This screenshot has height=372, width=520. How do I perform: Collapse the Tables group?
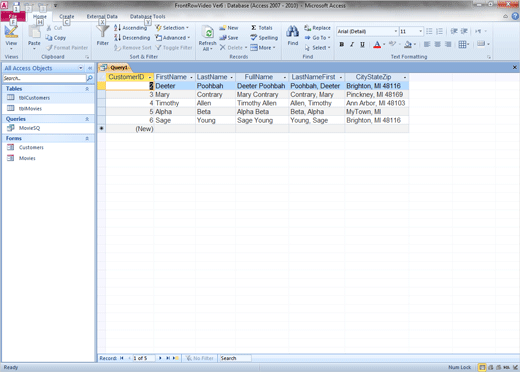point(87,89)
